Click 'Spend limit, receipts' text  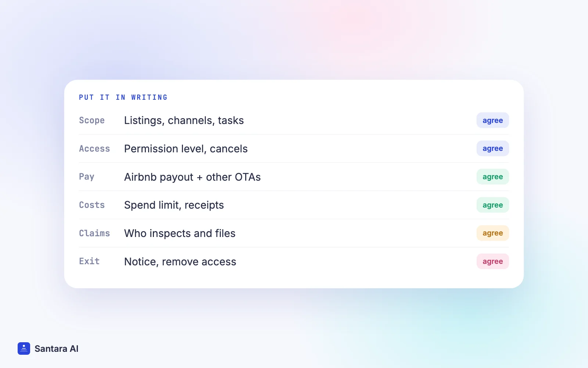[174, 205]
